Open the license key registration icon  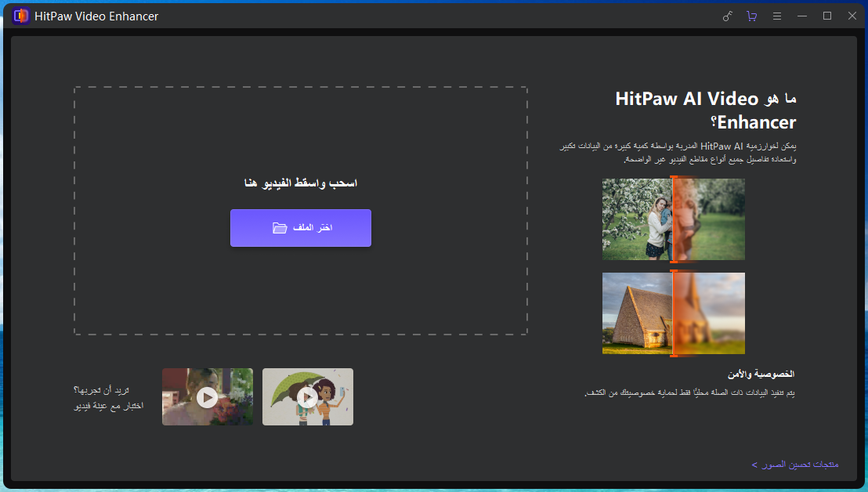click(727, 16)
